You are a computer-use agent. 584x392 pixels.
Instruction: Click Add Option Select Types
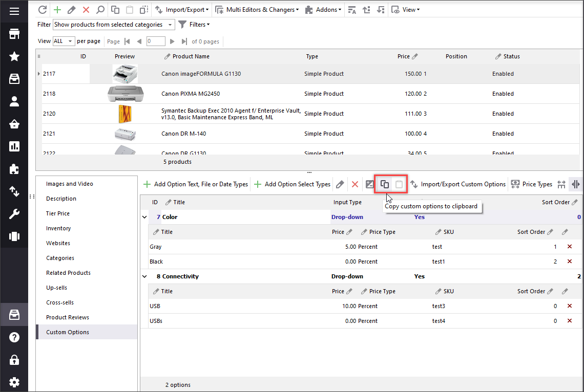[x=292, y=184]
